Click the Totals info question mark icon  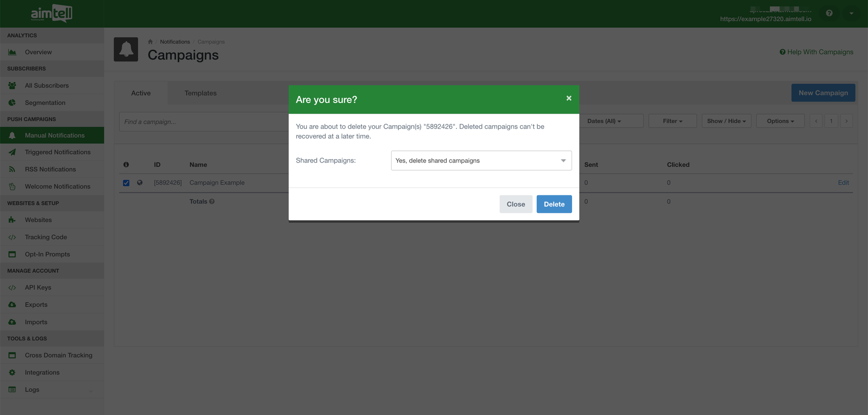pos(212,202)
